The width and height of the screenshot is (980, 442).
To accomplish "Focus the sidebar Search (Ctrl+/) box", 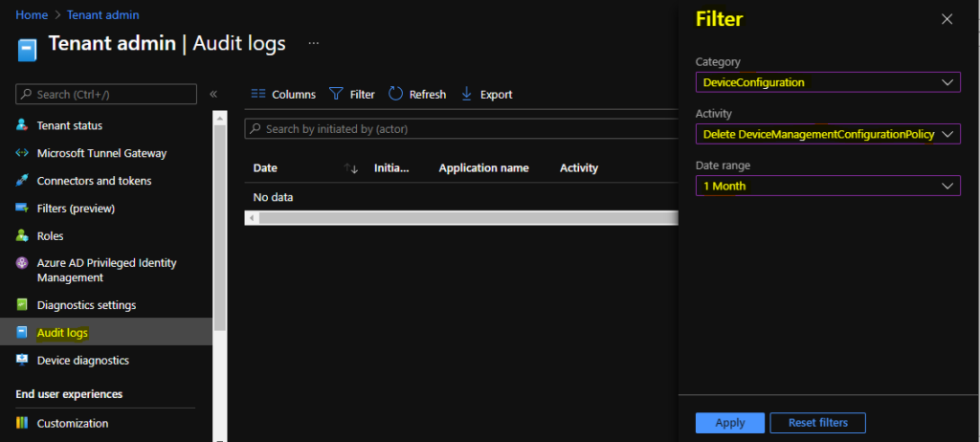I will pos(106,94).
